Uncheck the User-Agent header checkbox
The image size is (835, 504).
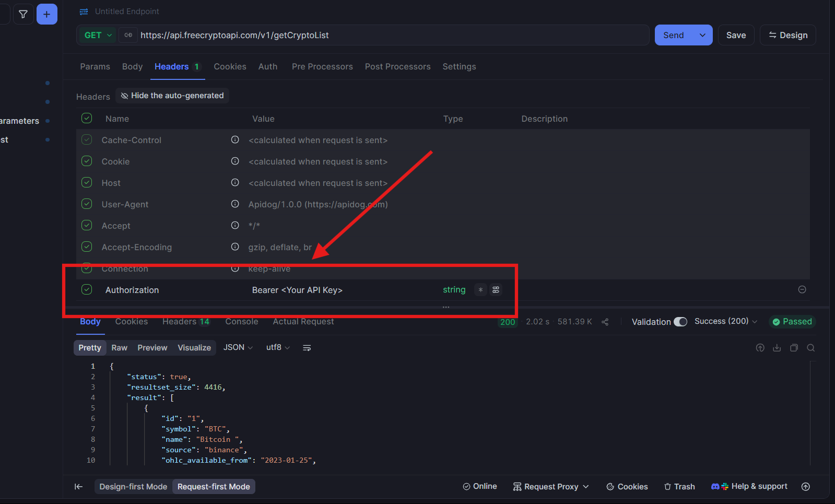click(87, 204)
